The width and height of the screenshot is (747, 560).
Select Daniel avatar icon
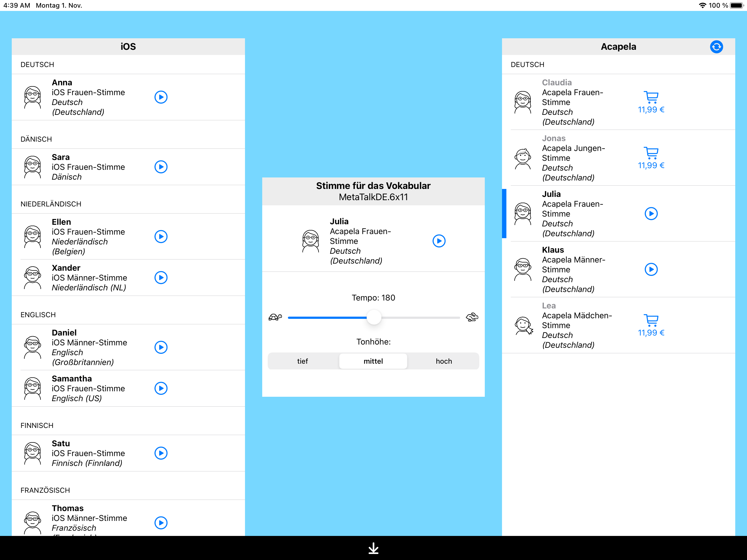(x=33, y=347)
